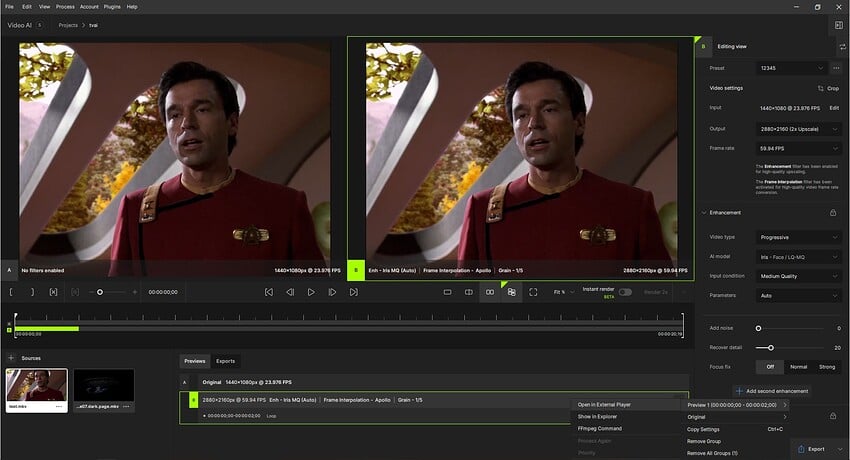Zoom in the timeline with plus icon

[134, 292]
